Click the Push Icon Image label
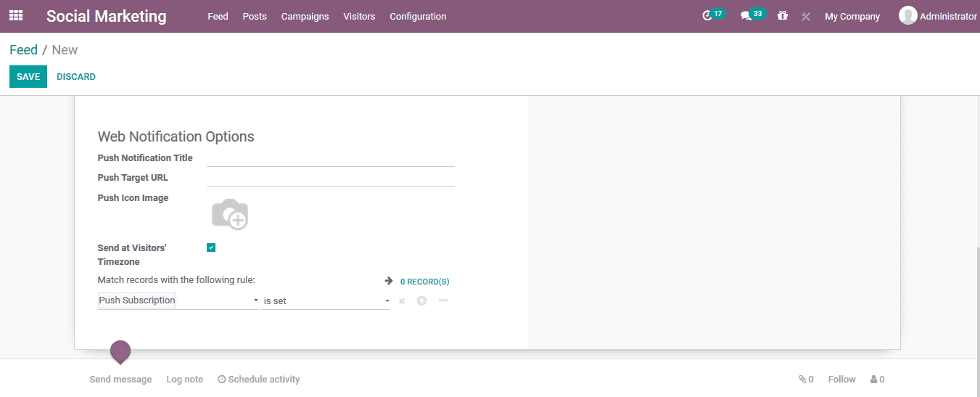 [133, 197]
